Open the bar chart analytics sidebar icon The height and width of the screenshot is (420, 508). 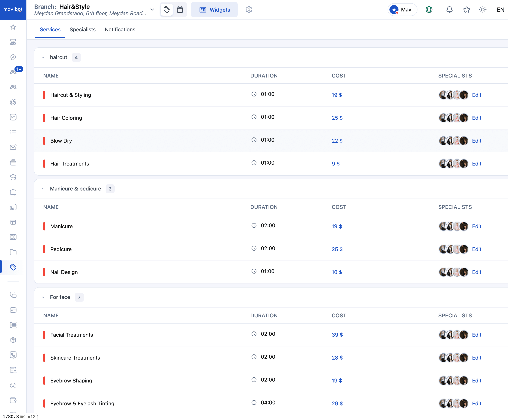tap(13, 207)
